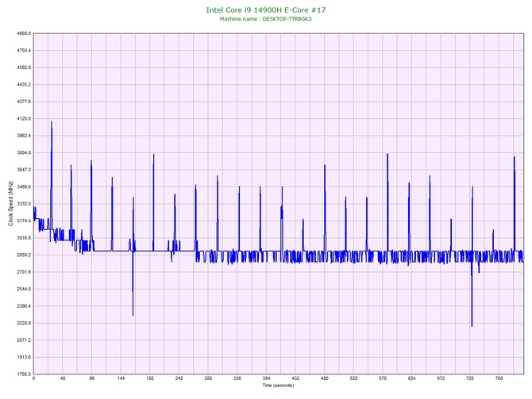This screenshot has height=399, width=532.
Task: Click the 2859.2 y-axis value
Action: pyautogui.click(x=24, y=255)
